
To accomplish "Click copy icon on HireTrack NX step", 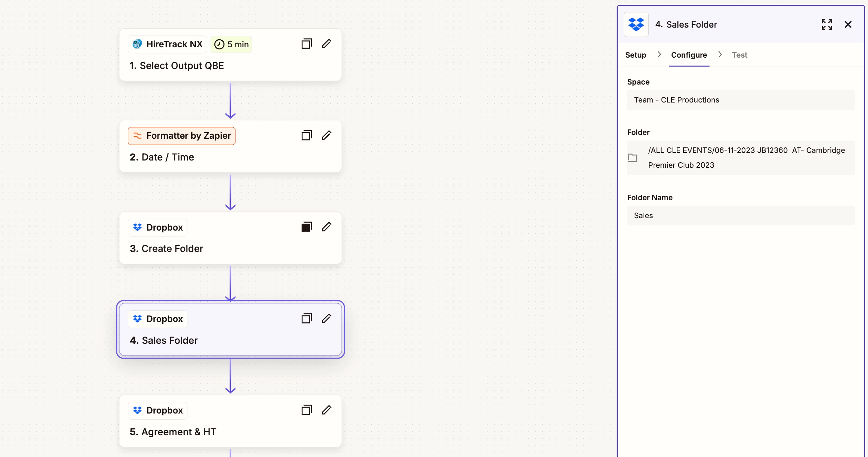I will [x=306, y=44].
